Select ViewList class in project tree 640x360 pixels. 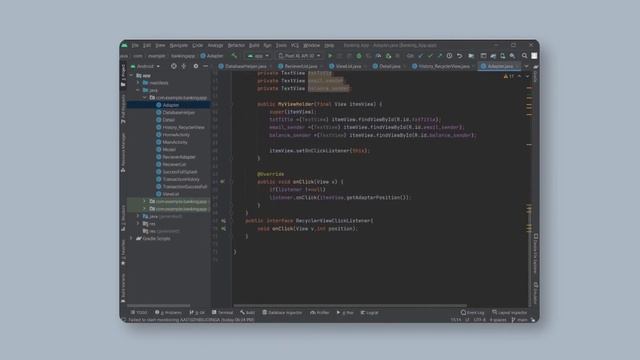click(169, 194)
